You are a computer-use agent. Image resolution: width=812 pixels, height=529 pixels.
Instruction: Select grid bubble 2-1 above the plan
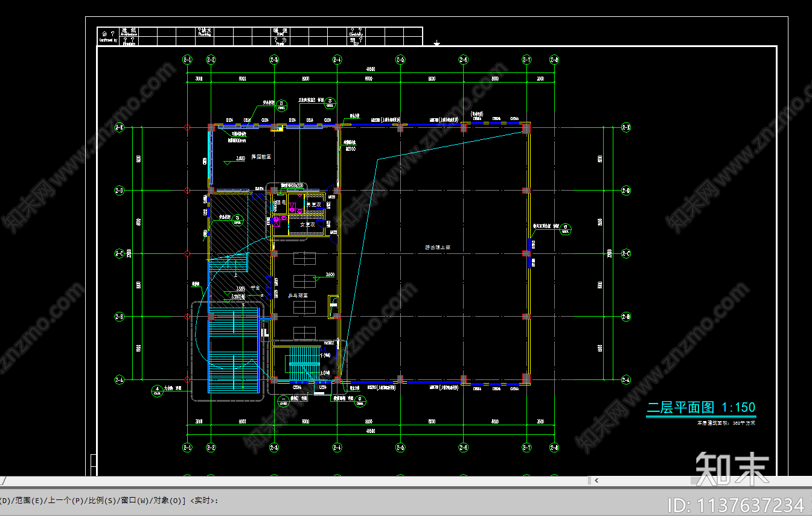188,59
